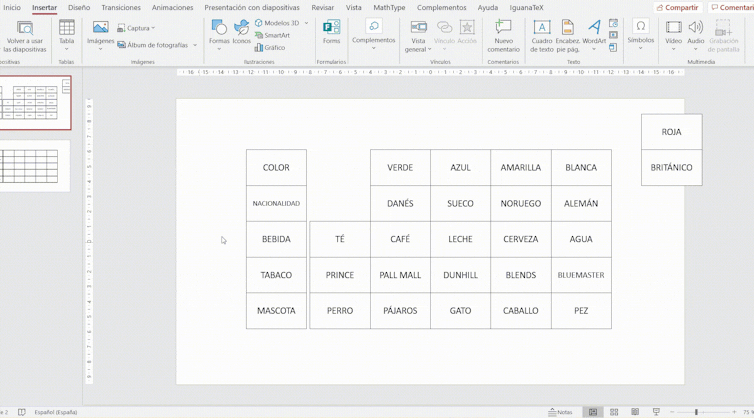Toggle the Notas pane
The height and width of the screenshot is (418, 754).
tap(561, 412)
